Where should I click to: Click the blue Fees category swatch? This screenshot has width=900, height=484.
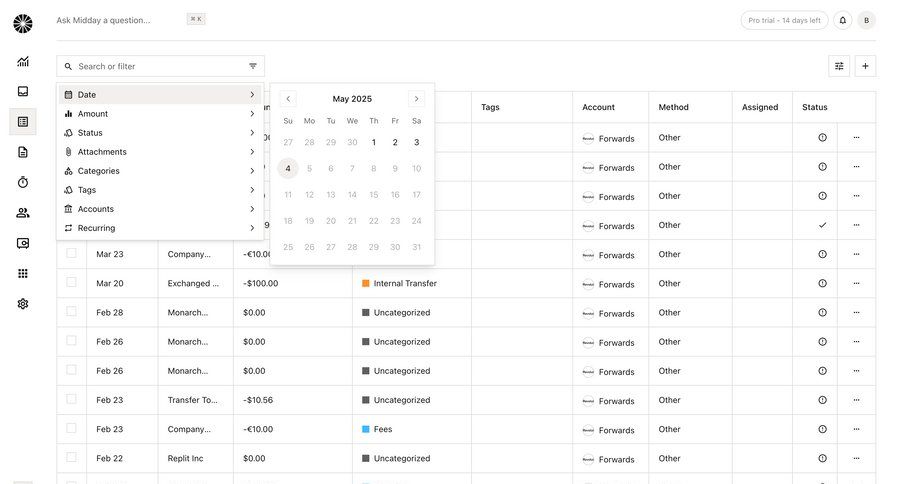click(366, 429)
